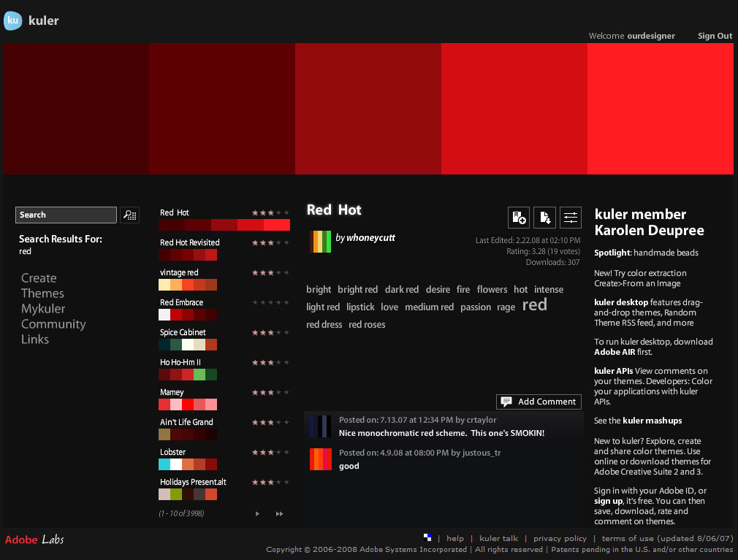738x560 pixels.
Task: Click the 'dark red' tag
Action: (x=402, y=289)
